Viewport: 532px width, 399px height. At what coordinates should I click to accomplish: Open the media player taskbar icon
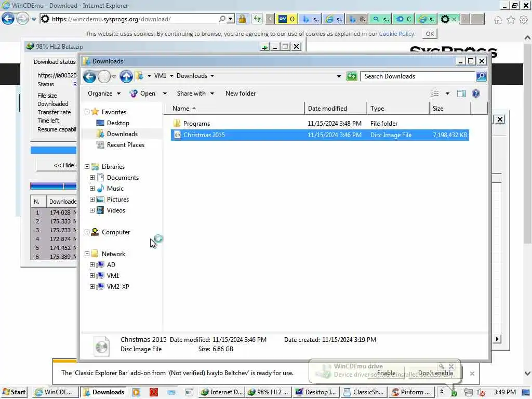pos(136,392)
